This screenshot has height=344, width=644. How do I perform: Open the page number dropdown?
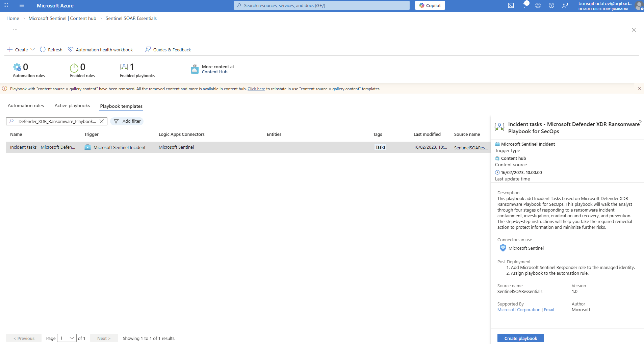67,338
